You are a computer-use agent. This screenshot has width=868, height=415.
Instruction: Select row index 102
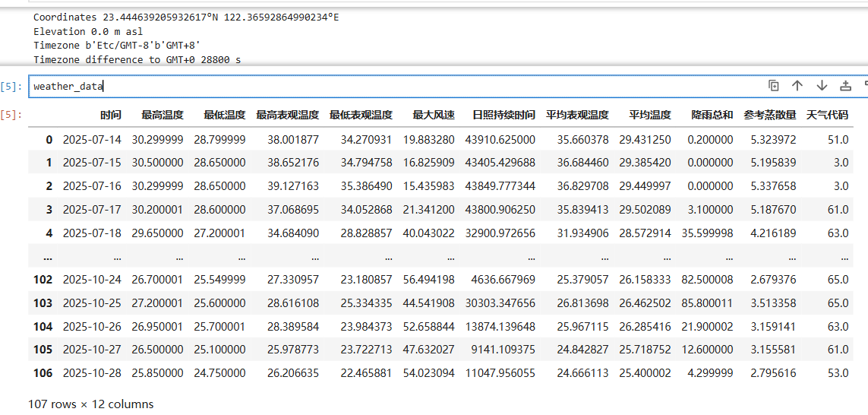tap(43, 279)
